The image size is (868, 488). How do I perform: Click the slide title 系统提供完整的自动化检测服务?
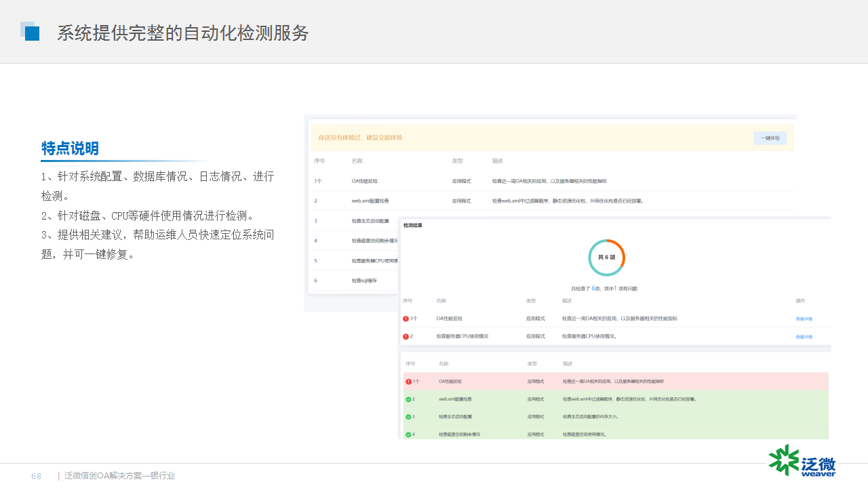pos(182,33)
